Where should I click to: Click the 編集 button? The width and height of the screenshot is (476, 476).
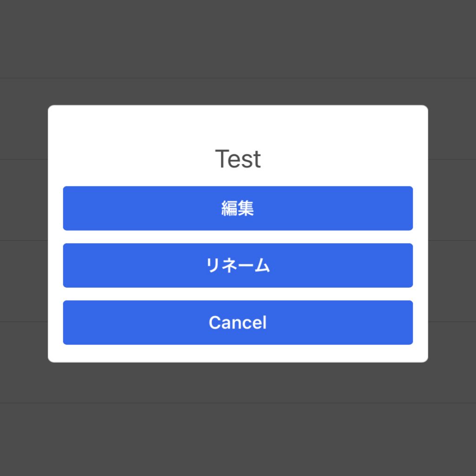click(x=238, y=208)
